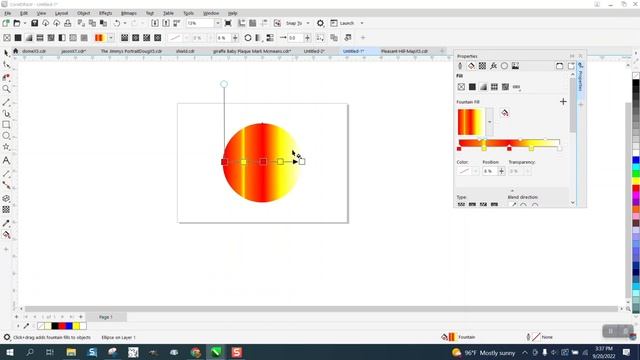This screenshot has height=360, width=640.
Task: Open the Effects menu
Action: click(105, 13)
